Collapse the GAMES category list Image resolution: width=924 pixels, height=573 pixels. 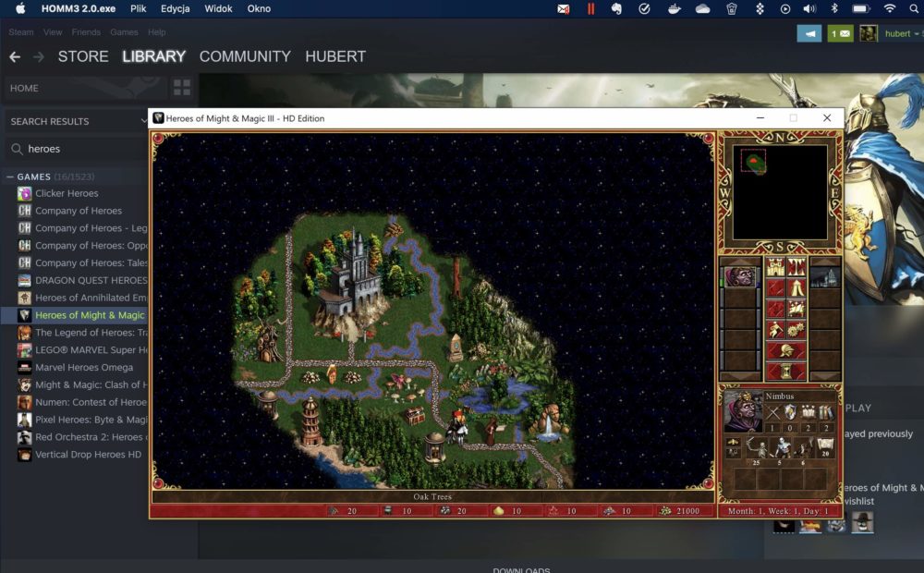pyautogui.click(x=10, y=177)
